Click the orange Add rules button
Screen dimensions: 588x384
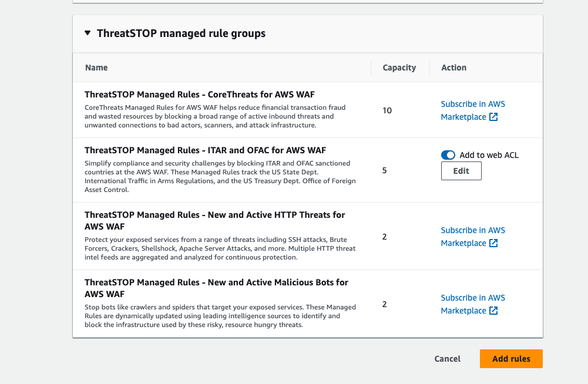pos(510,359)
